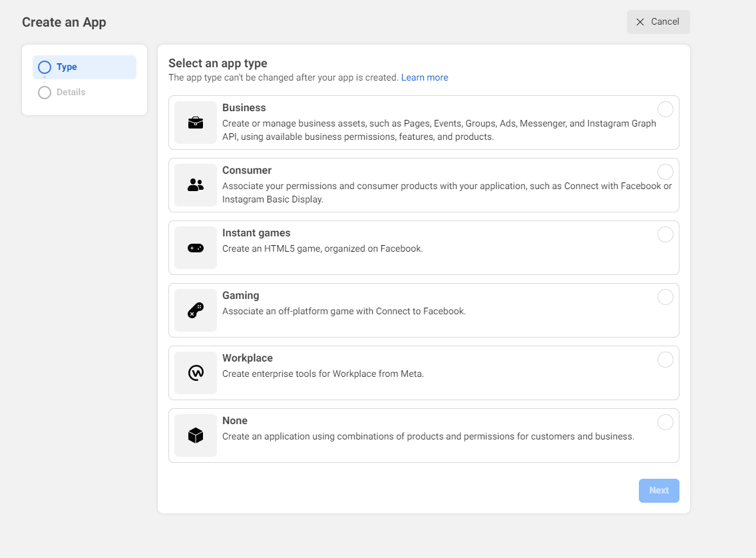Choose the None app type radio button
This screenshot has height=558, width=756.
(x=665, y=422)
